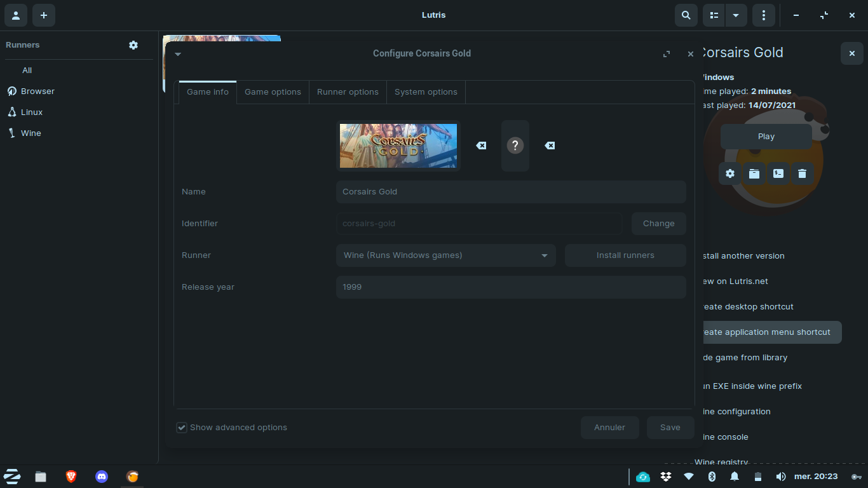Click the Runners settings gear icon
Viewport: 868px width, 488px height.
click(x=133, y=45)
